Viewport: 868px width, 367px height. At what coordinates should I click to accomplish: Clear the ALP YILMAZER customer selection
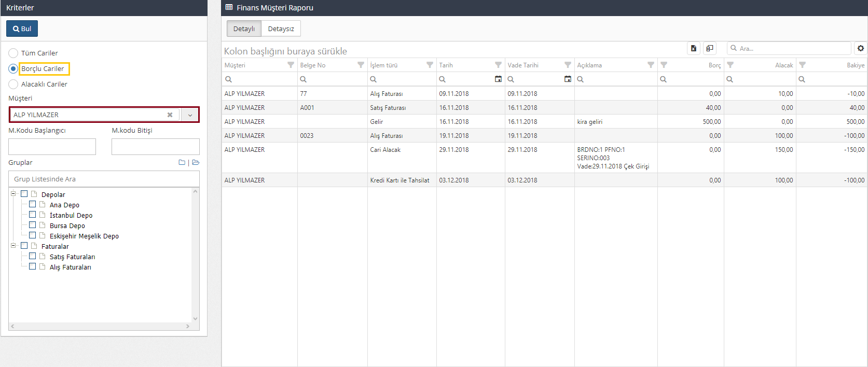click(x=170, y=115)
